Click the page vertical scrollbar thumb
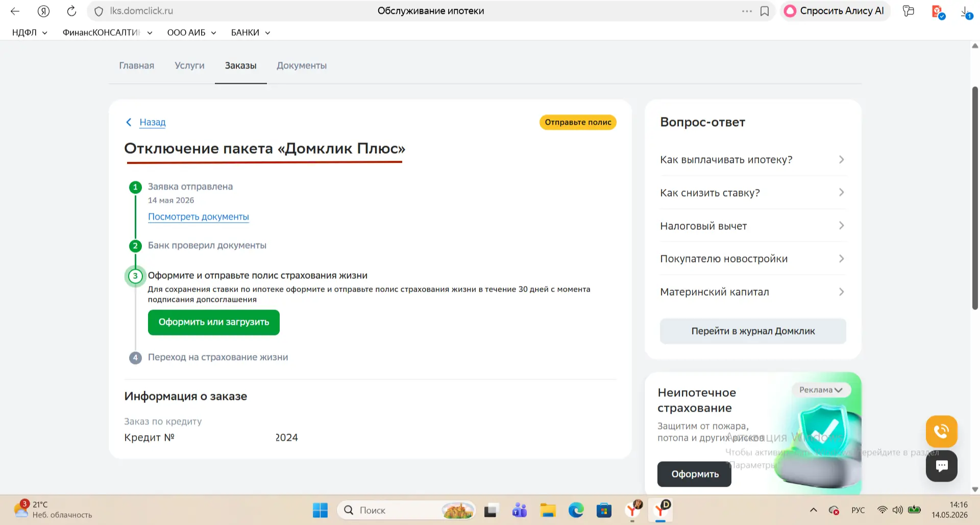 pyautogui.click(x=975, y=198)
